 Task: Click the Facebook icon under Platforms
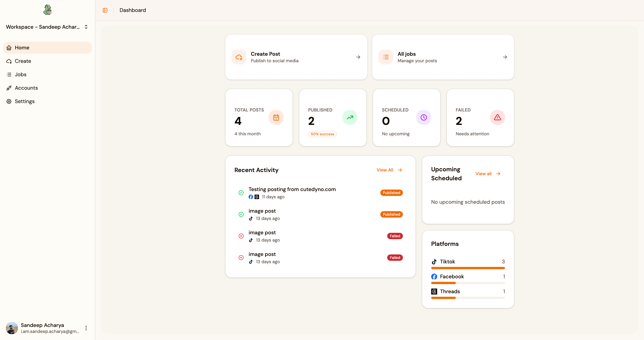click(x=434, y=276)
